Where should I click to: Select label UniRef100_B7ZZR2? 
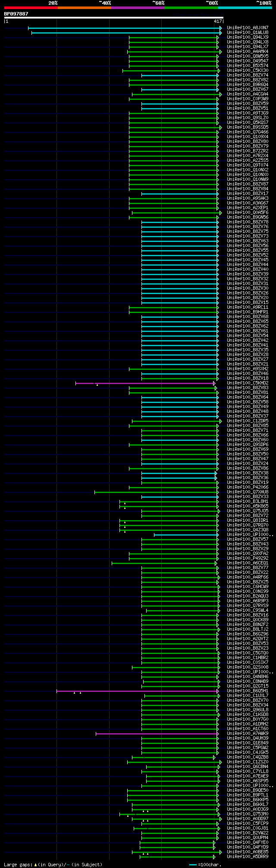pos(248,151)
